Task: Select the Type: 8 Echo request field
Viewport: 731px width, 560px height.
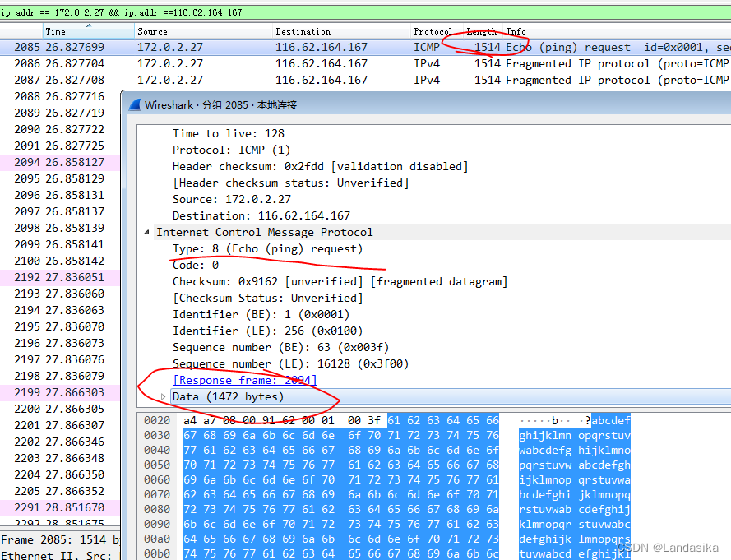Action: (x=267, y=248)
